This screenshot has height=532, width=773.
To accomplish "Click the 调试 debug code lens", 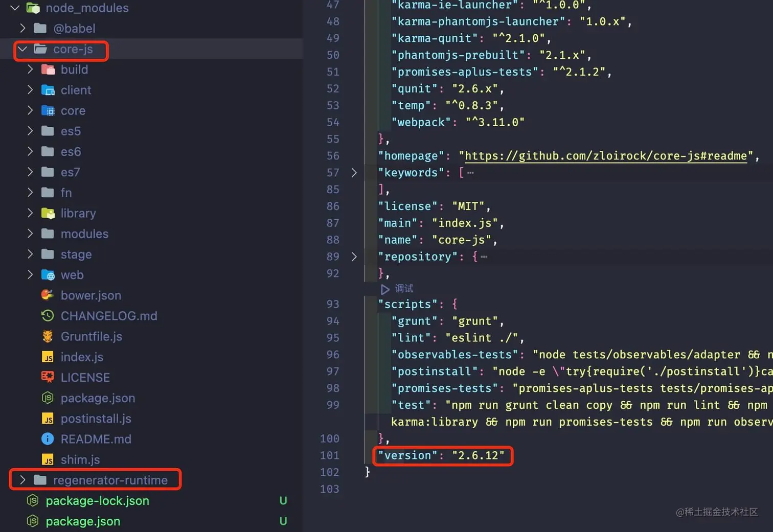I will (x=404, y=289).
